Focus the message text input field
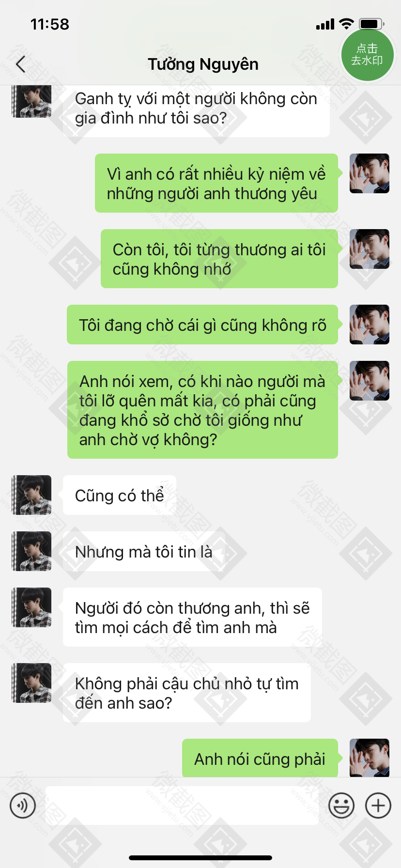 pyautogui.click(x=182, y=806)
